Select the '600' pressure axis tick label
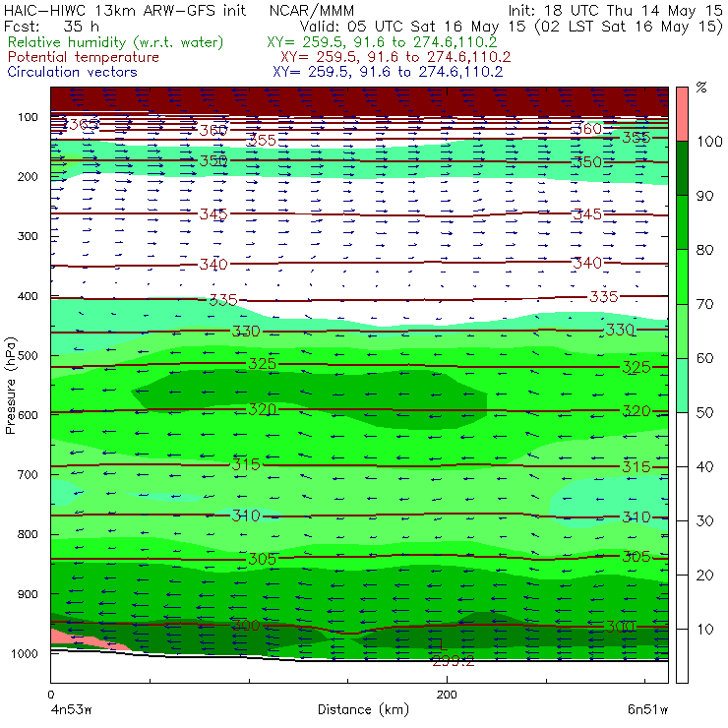728x728 pixels. 28,415
